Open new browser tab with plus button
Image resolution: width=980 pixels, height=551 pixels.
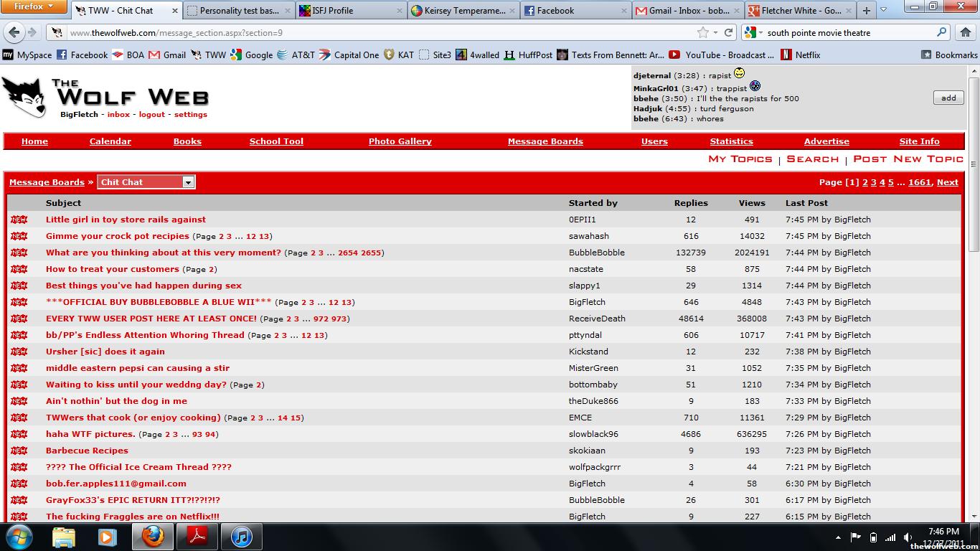pyautogui.click(x=866, y=11)
